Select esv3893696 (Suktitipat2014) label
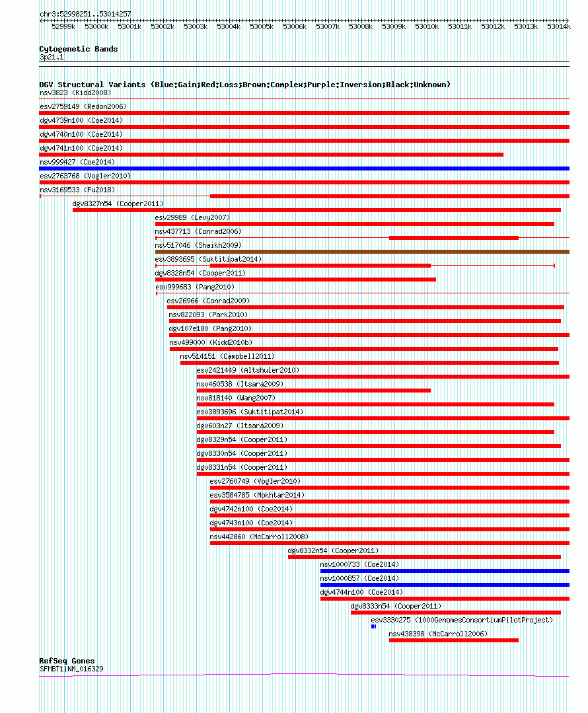The height and width of the screenshot is (713, 588). [250, 412]
